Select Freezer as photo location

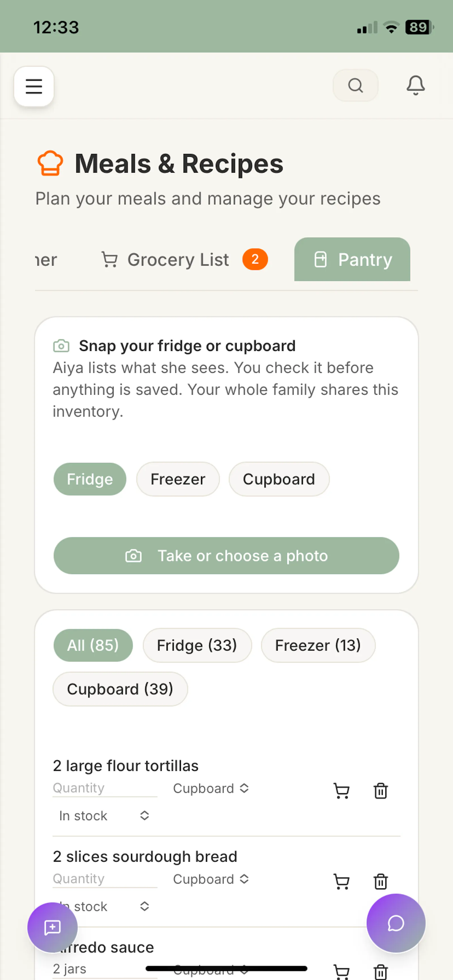click(178, 479)
